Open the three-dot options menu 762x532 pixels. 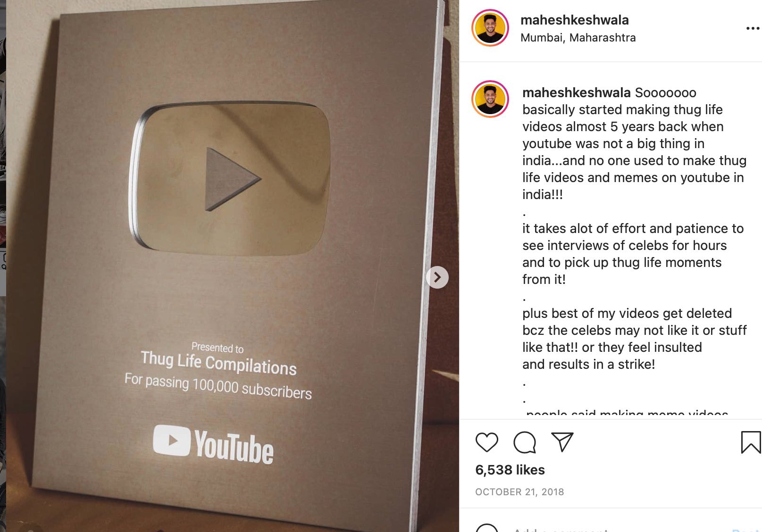coord(753,28)
